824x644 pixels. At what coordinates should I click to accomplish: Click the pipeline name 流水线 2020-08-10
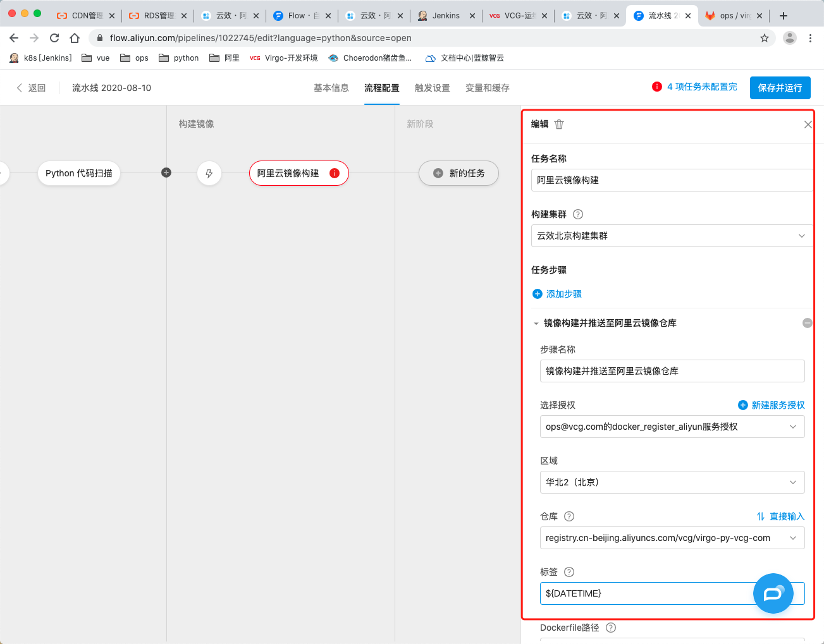[x=112, y=88]
